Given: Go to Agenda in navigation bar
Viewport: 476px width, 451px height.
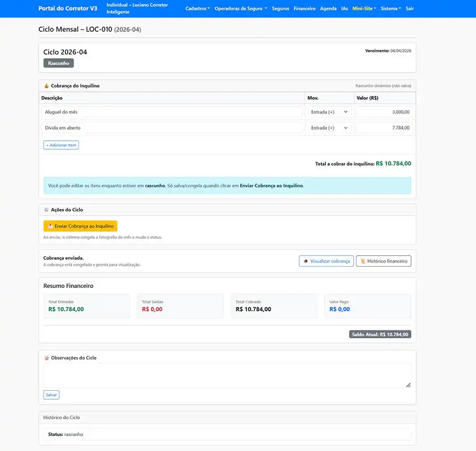Looking at the screenshot, I should coord(328,8).
